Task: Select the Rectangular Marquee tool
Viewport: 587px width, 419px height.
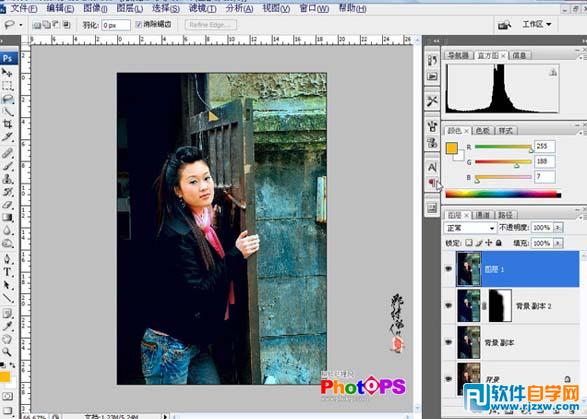Action: [7, 86]
